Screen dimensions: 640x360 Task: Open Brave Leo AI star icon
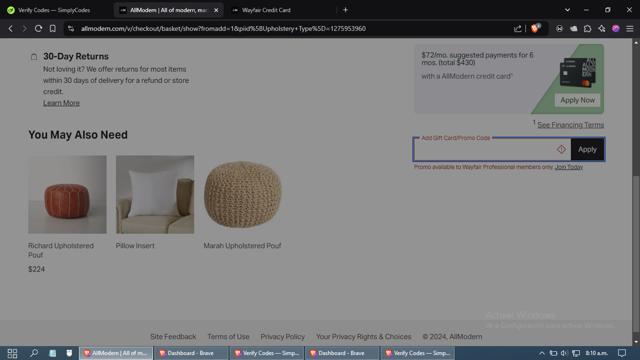tap(602, 29)
